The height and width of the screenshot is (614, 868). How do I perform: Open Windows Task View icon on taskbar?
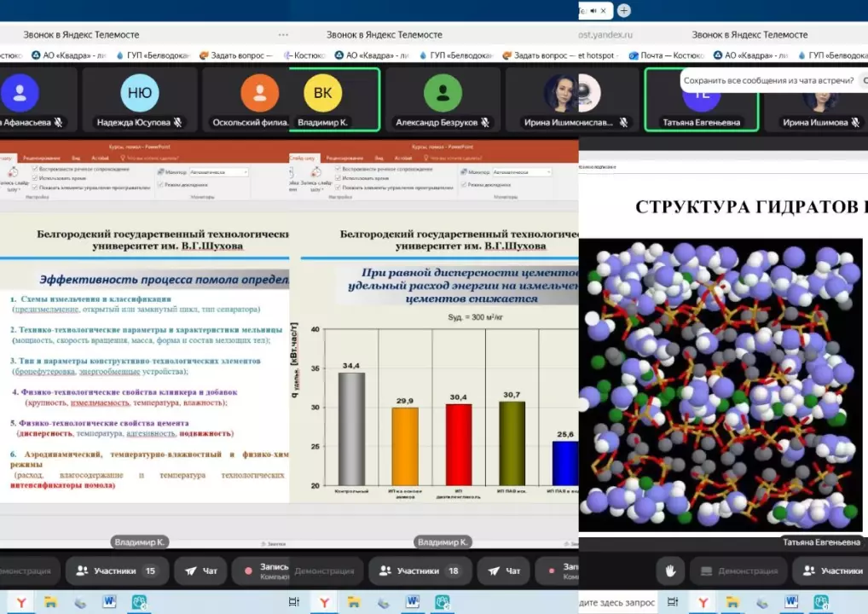tap(294, 602)
